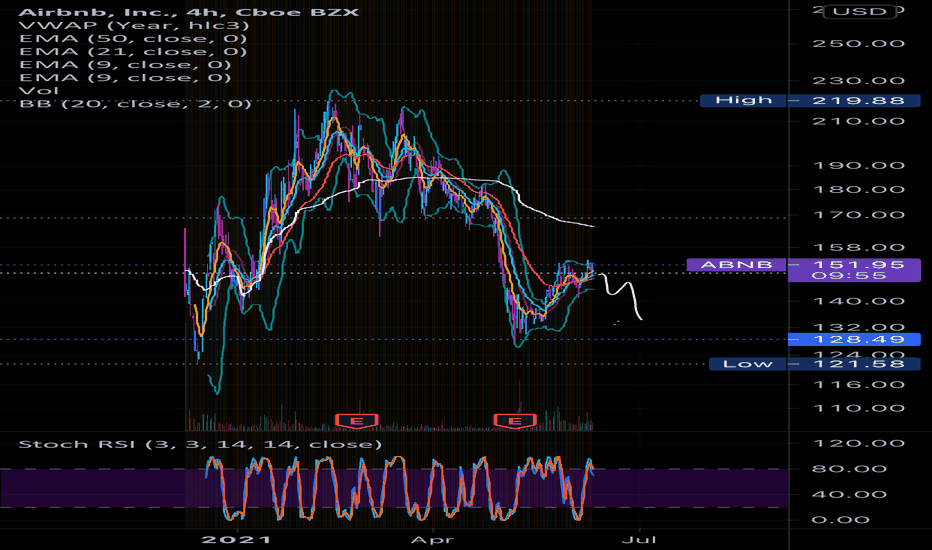Click the 151.95 current price tag
This screenshot has height=550, width=932.
(x=858, y=265)
